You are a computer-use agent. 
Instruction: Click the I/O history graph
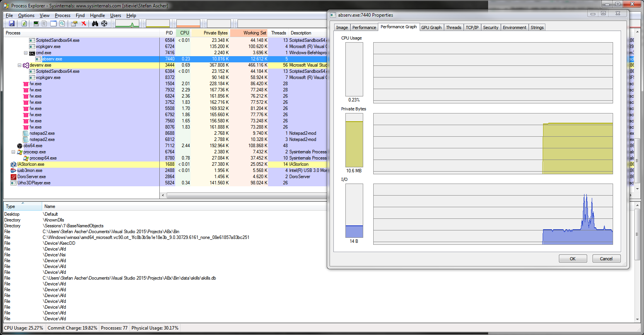click(493, 214)
